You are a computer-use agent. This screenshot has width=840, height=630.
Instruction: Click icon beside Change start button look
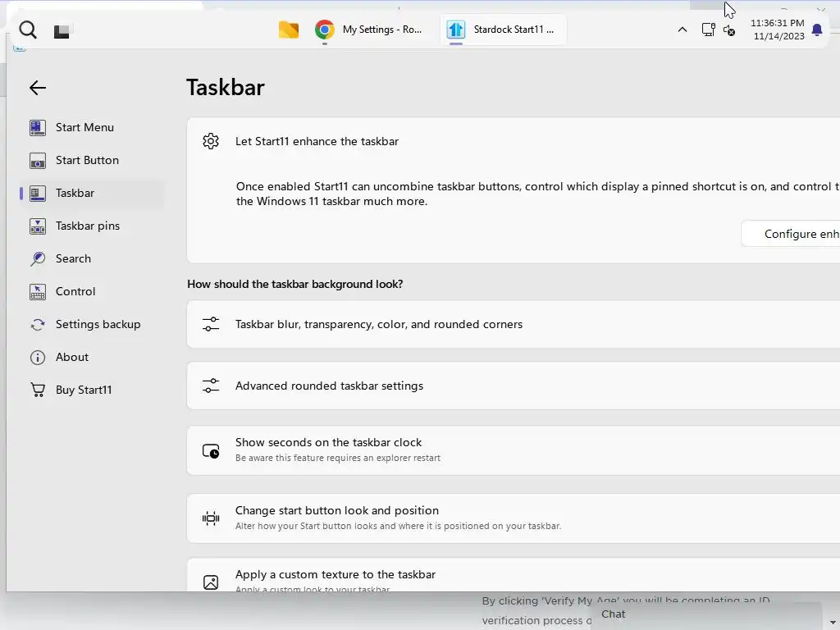(211, 518)
